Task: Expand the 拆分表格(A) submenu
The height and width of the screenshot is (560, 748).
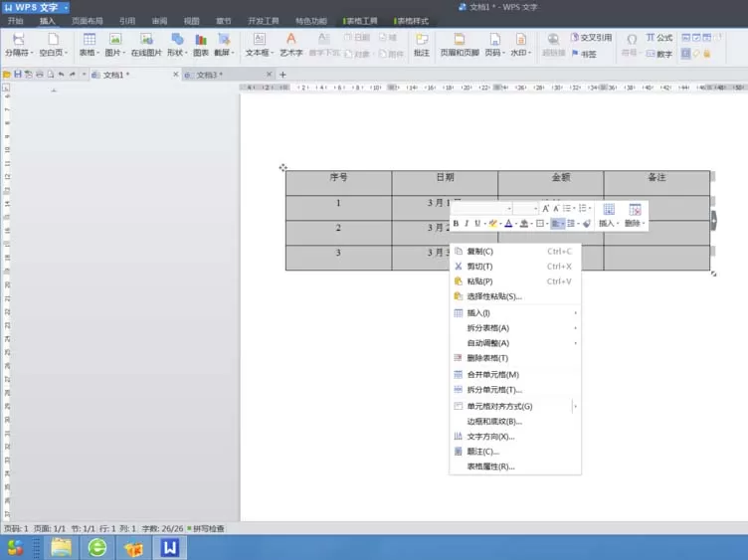Action: tap(514, 328)
